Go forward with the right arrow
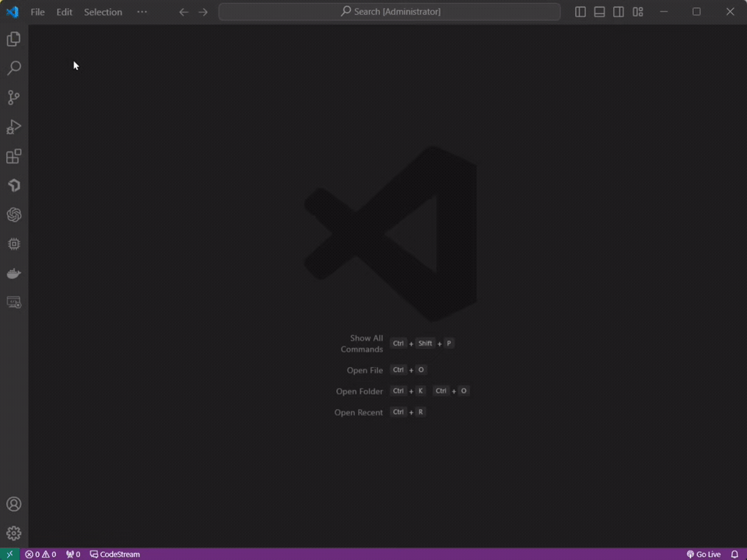The image size is (747, 560). click(x=203, y=12)
